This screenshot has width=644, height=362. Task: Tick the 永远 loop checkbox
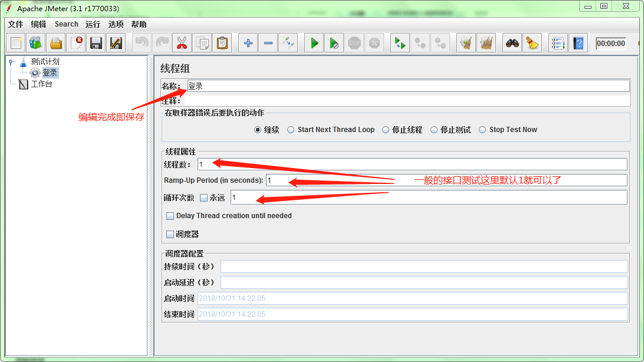point(203,198)
